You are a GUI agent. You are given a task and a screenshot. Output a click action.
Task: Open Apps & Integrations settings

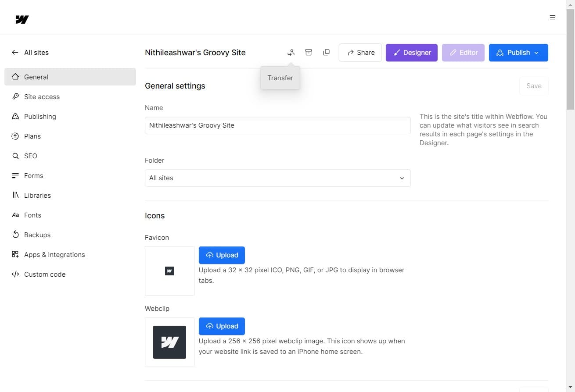tap(54, 254)
